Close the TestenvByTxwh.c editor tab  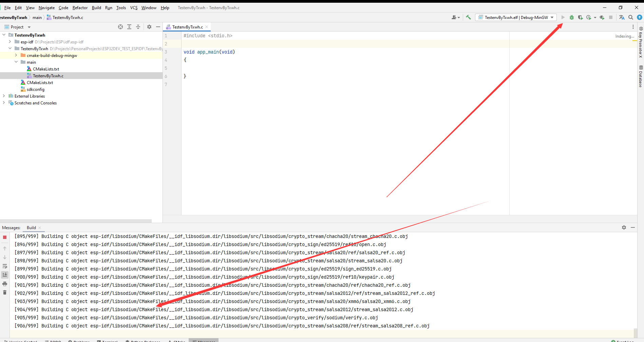click(207, 27)
